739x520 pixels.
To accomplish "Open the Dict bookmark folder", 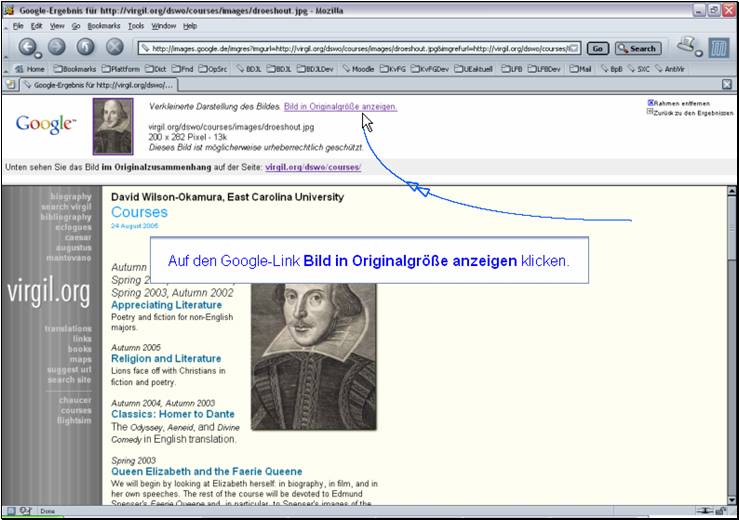I will [x=156, y=69].
